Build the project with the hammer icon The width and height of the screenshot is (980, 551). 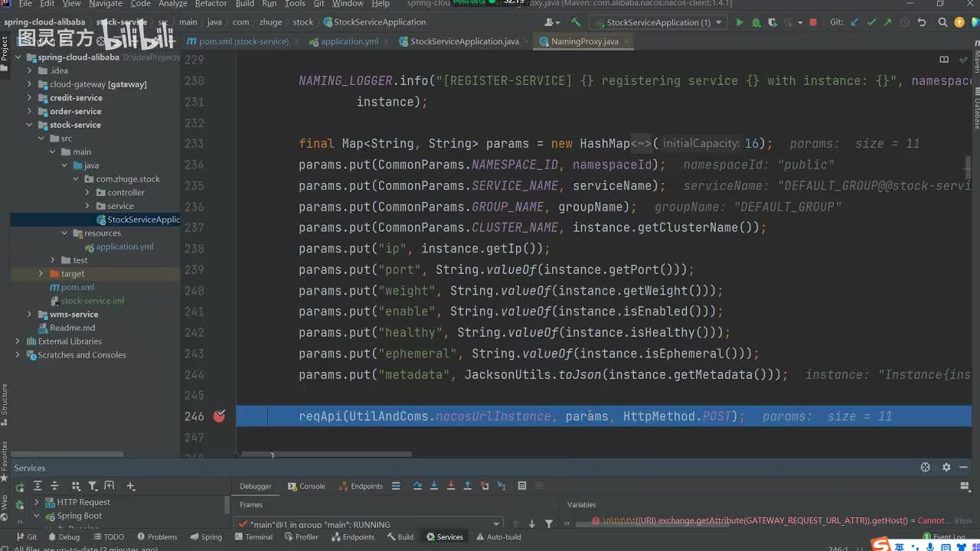click(x=576, y=22)
